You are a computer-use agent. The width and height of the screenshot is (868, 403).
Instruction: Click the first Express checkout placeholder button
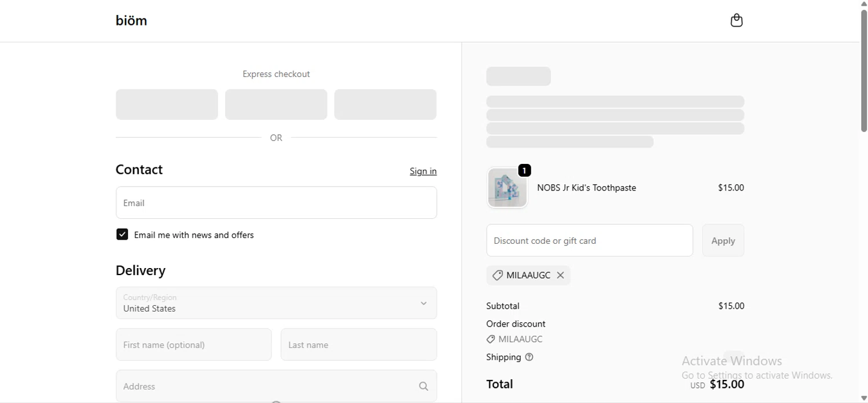pos(167,104)
